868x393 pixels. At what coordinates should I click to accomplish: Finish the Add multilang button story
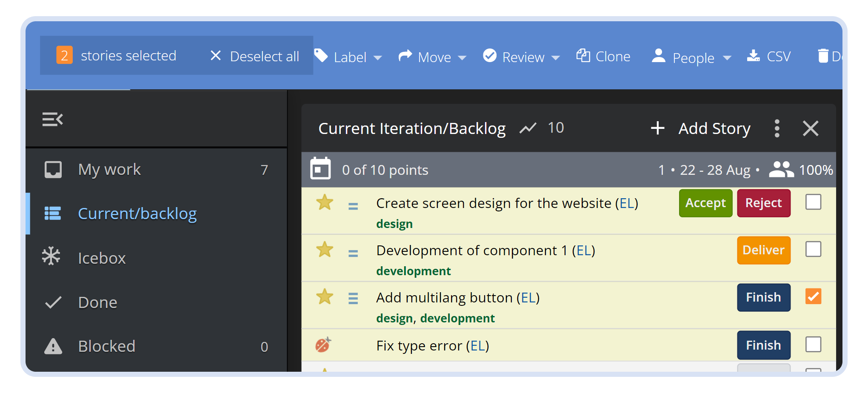click(x=764, y=297)
